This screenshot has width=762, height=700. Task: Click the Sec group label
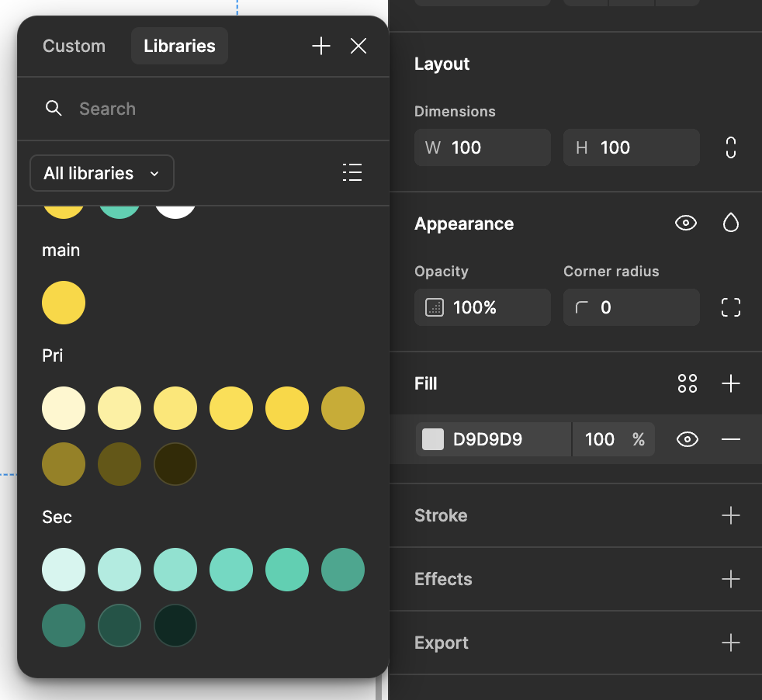coord(57,517)
